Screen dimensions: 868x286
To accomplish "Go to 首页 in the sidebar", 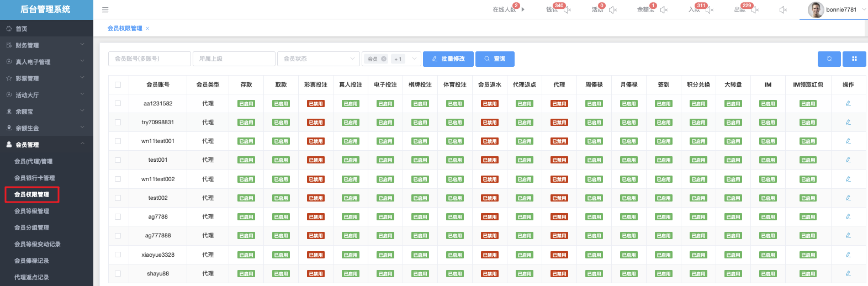I will click(x=21, y=29).
